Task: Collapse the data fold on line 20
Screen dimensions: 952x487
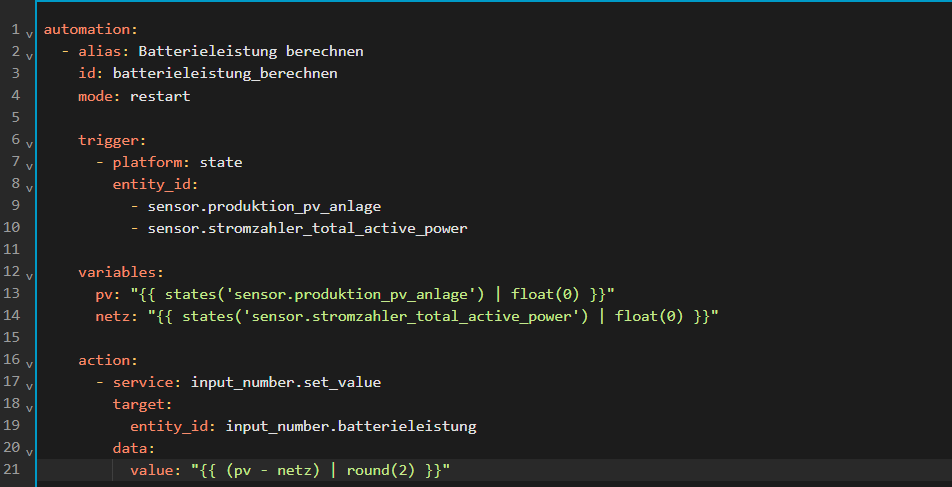Action: pos(29,452)
